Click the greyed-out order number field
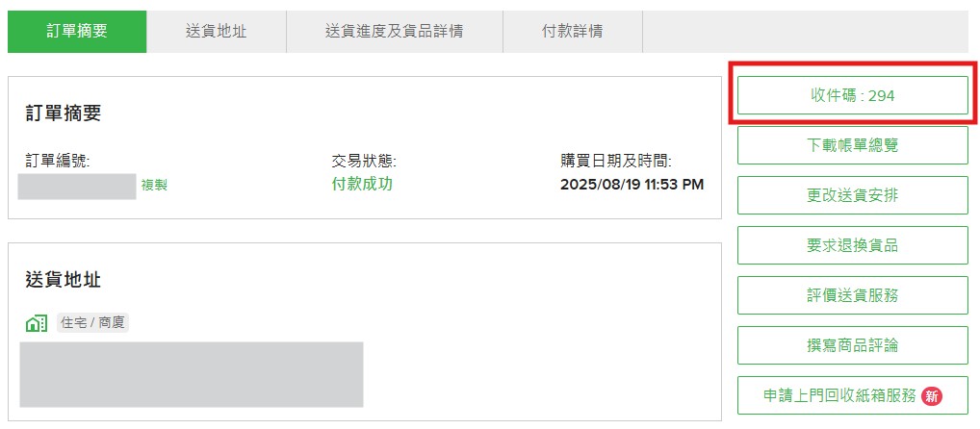Screen dimensions: 980x429 [77, 186]
